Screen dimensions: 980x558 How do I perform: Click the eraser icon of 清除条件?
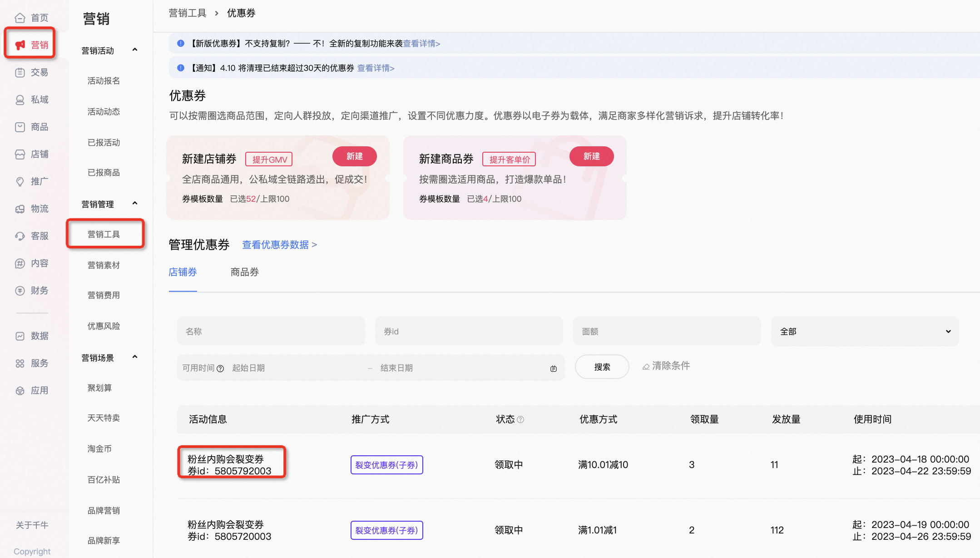[x=645, y=367]
